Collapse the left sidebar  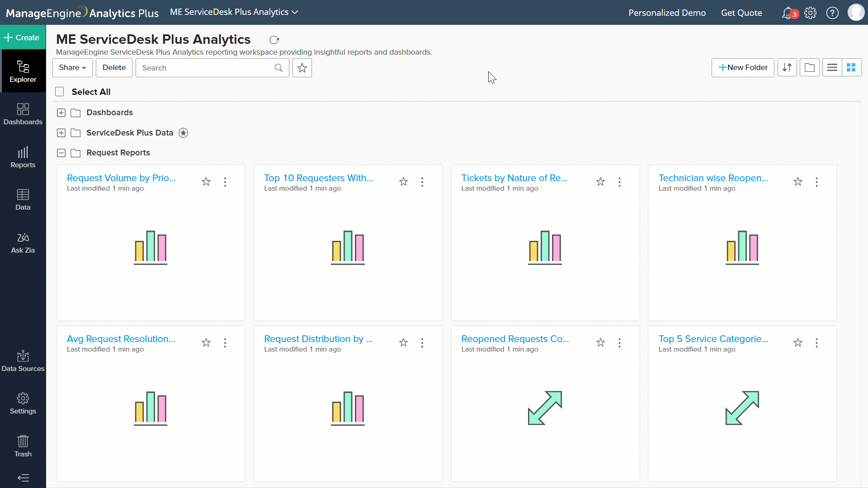tap(23, 478)
